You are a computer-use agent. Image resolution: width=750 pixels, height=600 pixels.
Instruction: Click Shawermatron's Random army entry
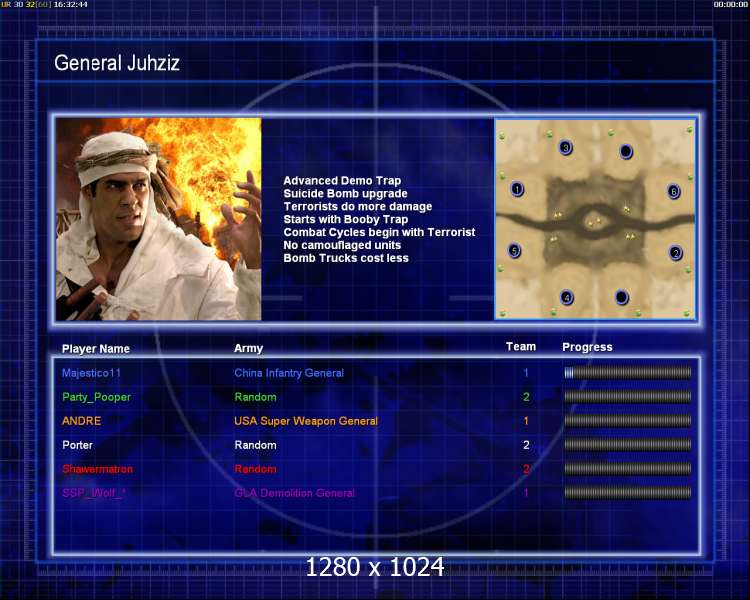255,469
